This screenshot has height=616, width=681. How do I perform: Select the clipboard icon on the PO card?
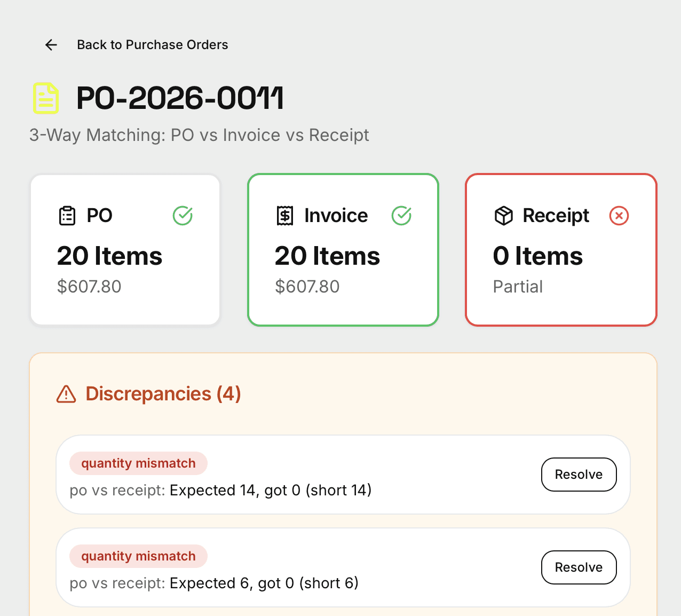click(x=66, y=216)
